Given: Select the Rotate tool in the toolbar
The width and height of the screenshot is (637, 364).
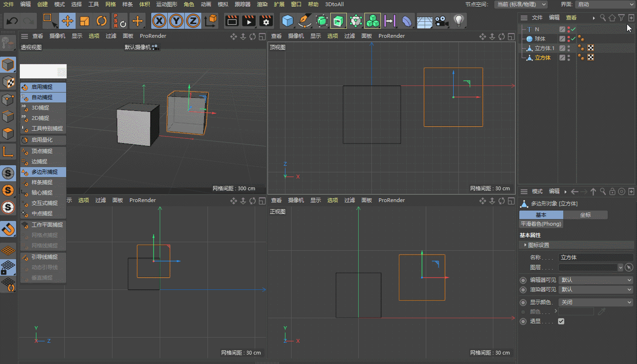Looking at the screenshot, I should click(102, 21).
